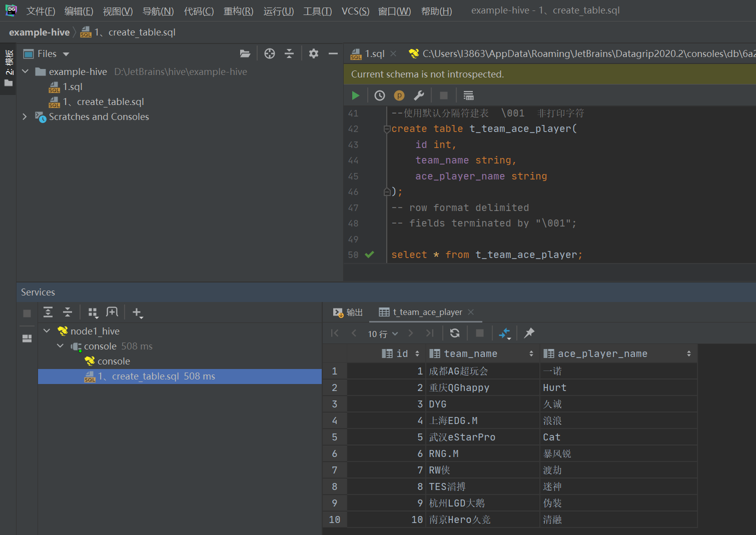Click the orange P icon in editor toolbar
Image resolution: width=756 pixels, height=535 pixels.
pyautogui.click(x=399, y=95)
